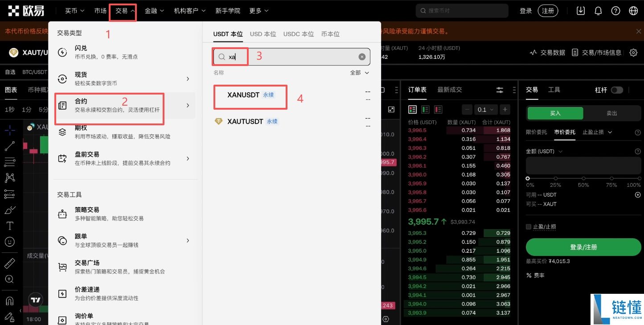Open the 闪兑 convert menu item

124,52
